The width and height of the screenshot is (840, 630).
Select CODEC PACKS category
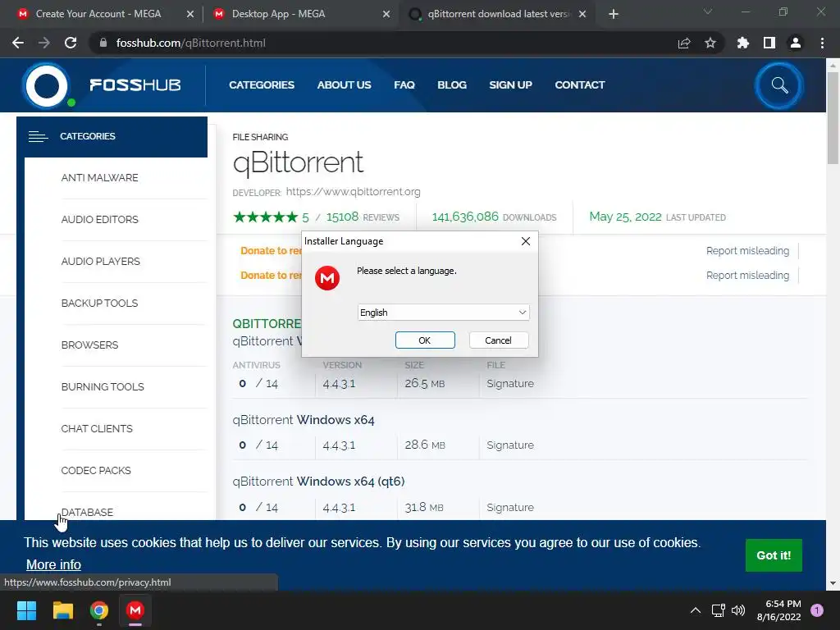point(96,470)
